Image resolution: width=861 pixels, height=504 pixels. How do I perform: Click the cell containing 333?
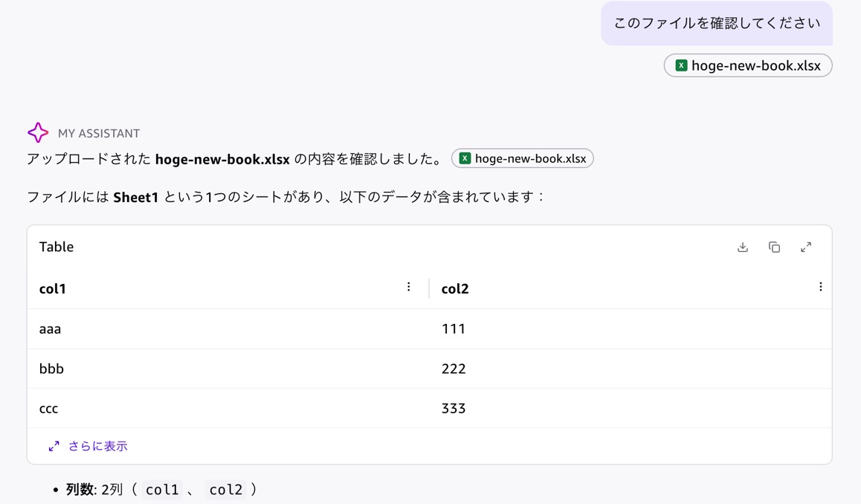click(631, 408)
